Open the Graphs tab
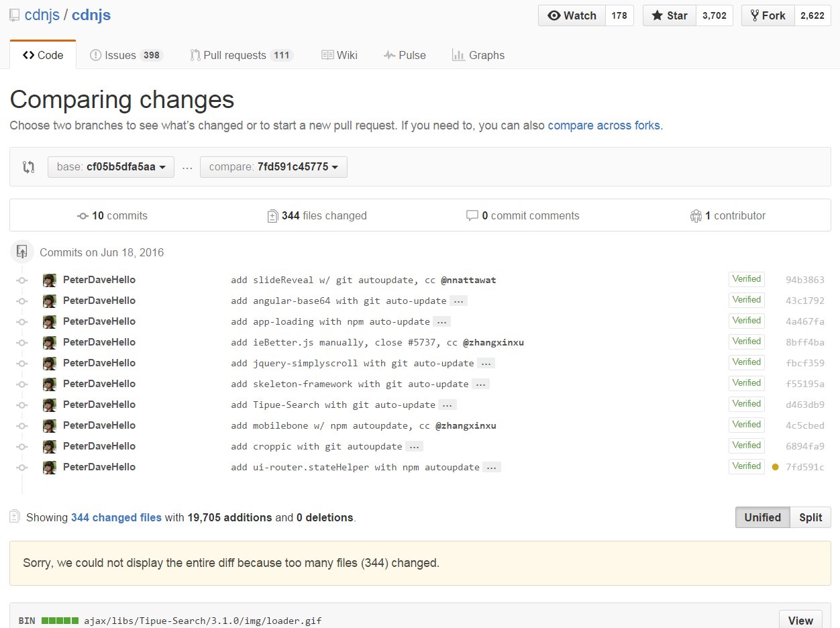The width and height of the screenshot is (840, 628). coord(478,55)
